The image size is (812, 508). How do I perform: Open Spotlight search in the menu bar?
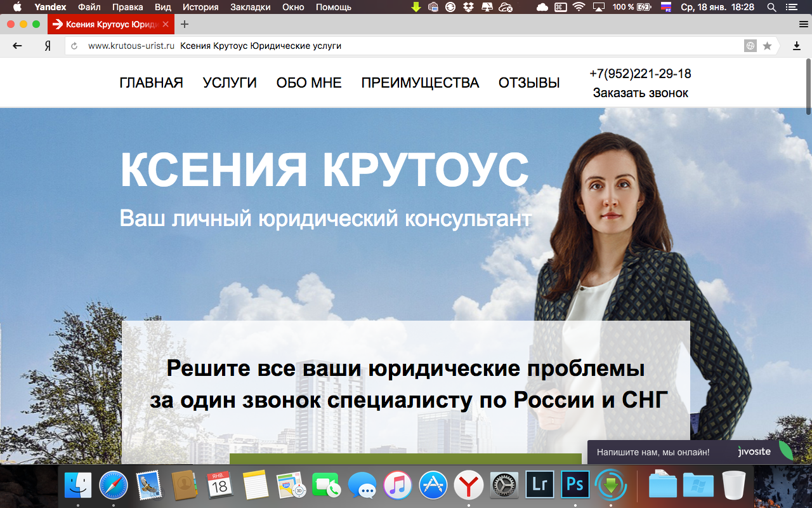click(771, 7)
